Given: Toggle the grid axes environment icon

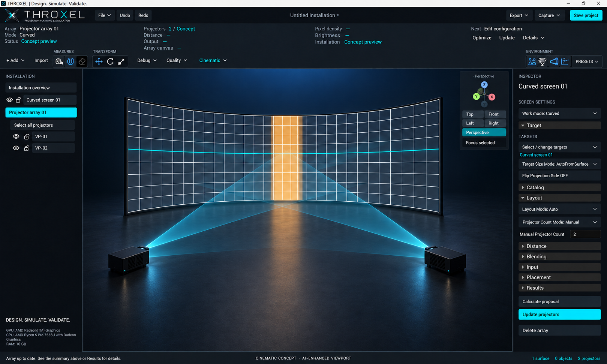Looking at the screenshot, I should pyautogui.click(x=565, y=61).
